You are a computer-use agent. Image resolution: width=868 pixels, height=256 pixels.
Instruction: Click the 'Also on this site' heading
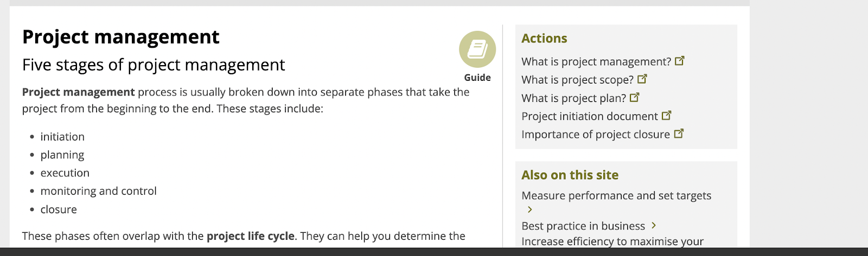pyautogui.click(x=570, y=175)
